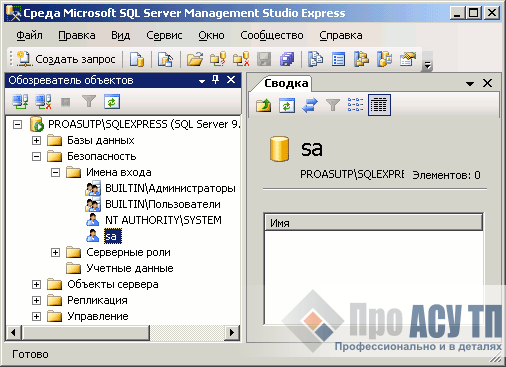Click the properties window toolbar icon

pos(408,59)
